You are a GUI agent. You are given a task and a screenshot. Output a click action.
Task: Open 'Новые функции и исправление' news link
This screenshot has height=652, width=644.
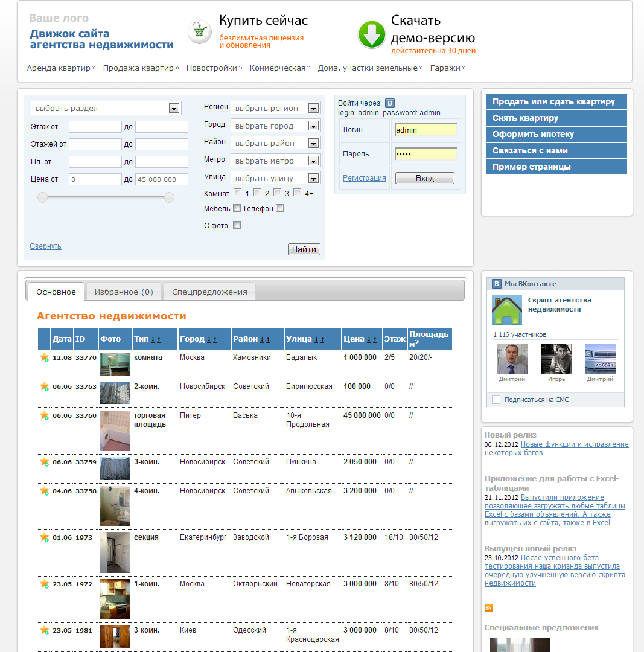556,448
